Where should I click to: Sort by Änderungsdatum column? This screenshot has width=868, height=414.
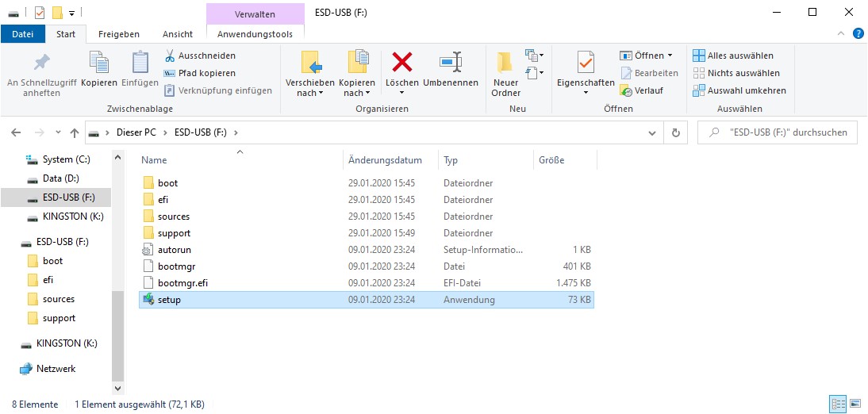pos(386,160)
